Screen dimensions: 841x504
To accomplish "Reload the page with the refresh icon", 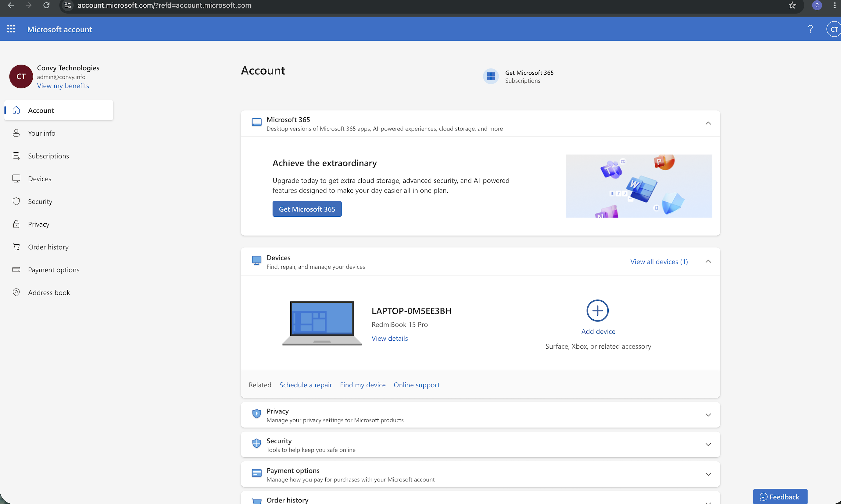I will (x=47, y=5).
